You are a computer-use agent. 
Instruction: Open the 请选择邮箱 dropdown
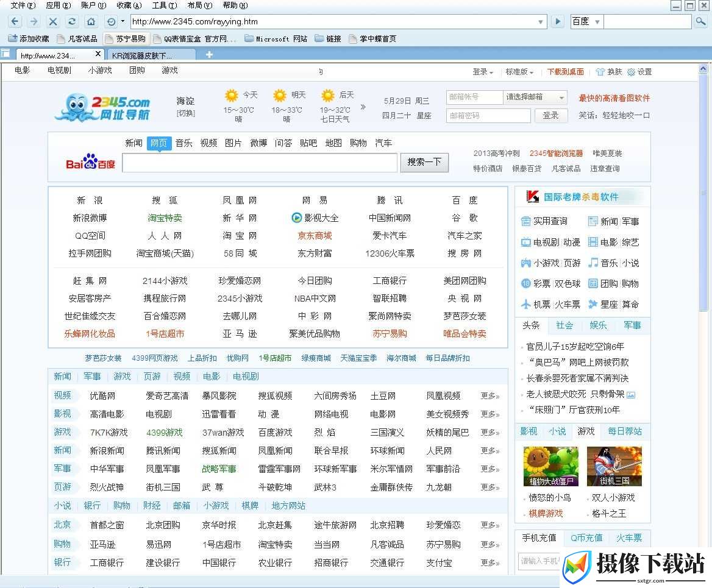(x=535, y=97)
